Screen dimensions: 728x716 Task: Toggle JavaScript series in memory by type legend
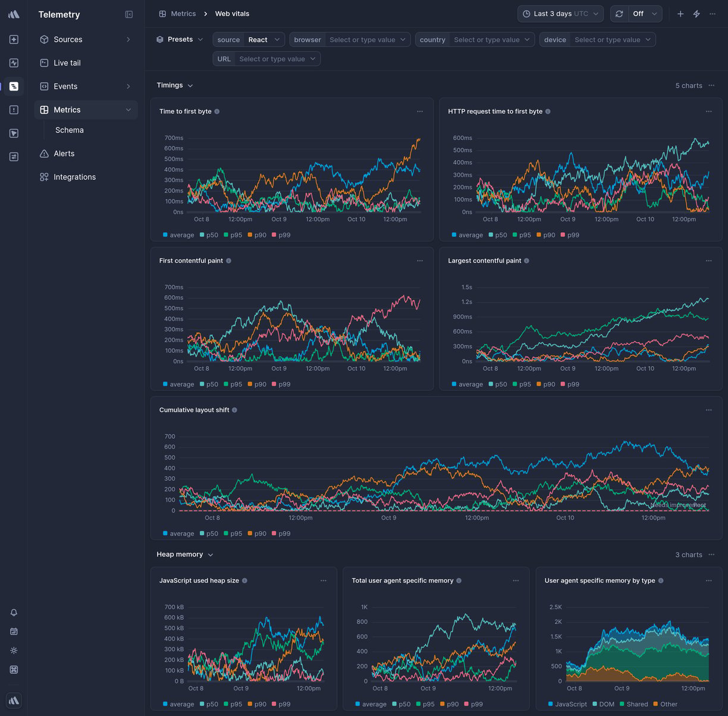point(567,704)
